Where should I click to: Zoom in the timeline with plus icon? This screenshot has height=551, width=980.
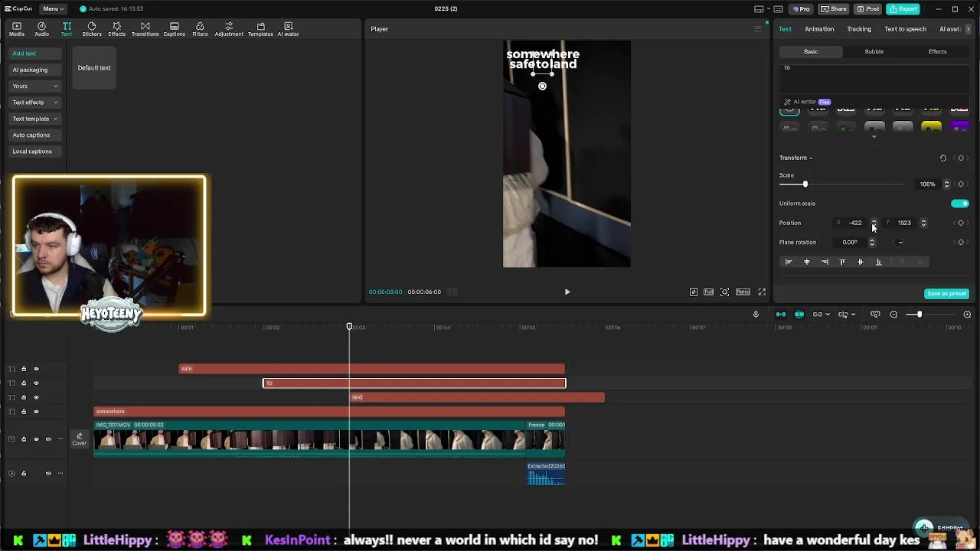[x=967, y=315]
